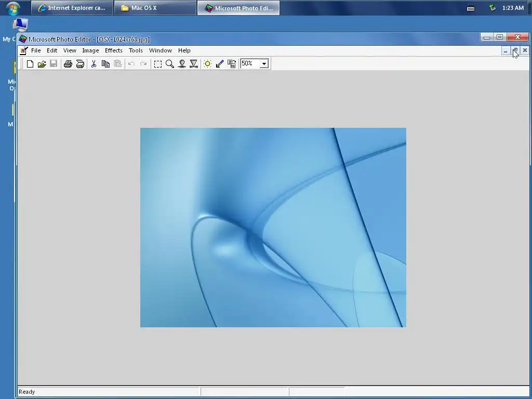Minimize the inner document window
The height and width of the screenshot is (399, 532).
[x=506, y=51]
